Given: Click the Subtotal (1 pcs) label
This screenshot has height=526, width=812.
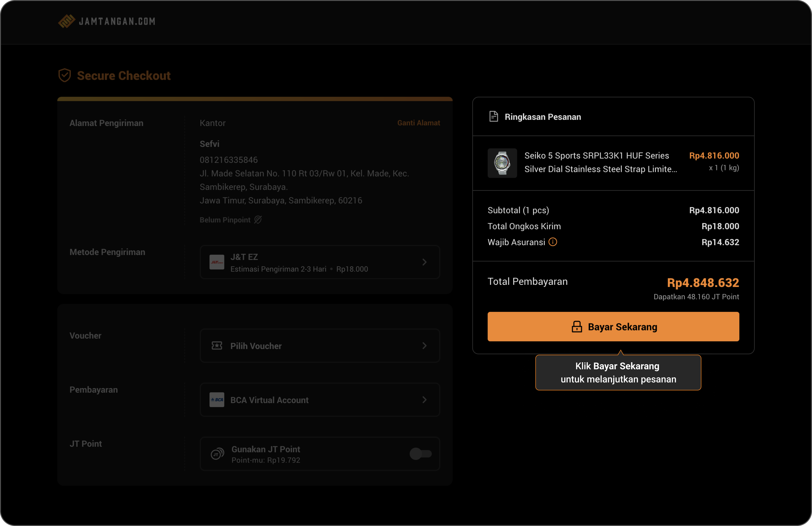Looking at the screenshot, I should (x=518, y=210).
